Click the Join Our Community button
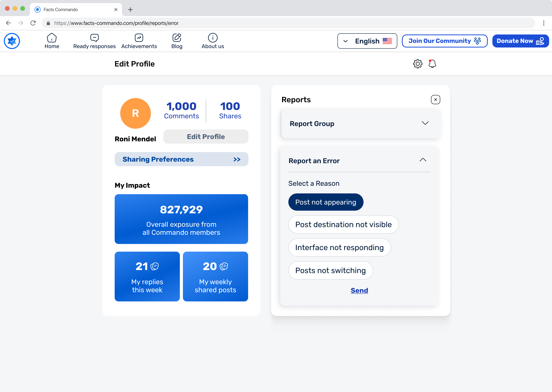This screenshot has width=552, height=392. coord(445,41)
